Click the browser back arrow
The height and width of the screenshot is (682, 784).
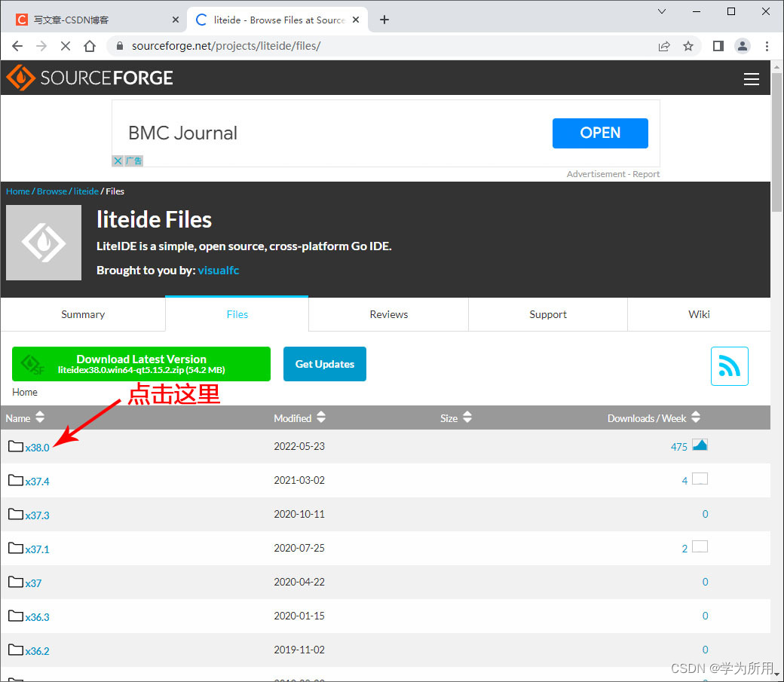click(17, 46)
